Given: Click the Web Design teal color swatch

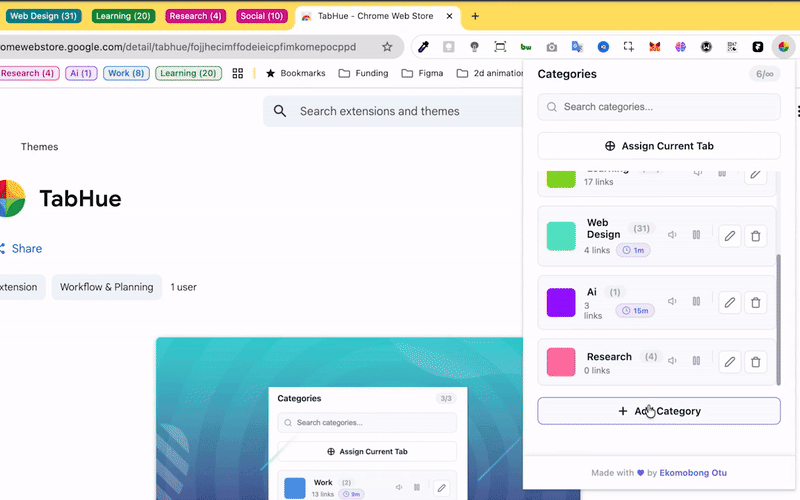Looking at the screenshot, I should pos(561,236).
